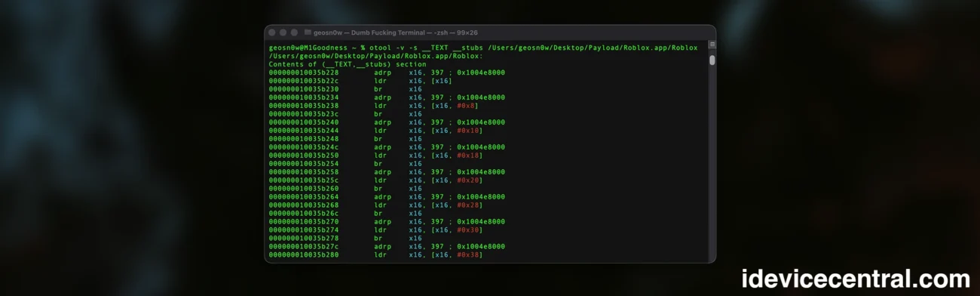Click address 000000010035b264
Viewport: 980px width, 296px height.
pyautogui.click(x=304, y=197)
